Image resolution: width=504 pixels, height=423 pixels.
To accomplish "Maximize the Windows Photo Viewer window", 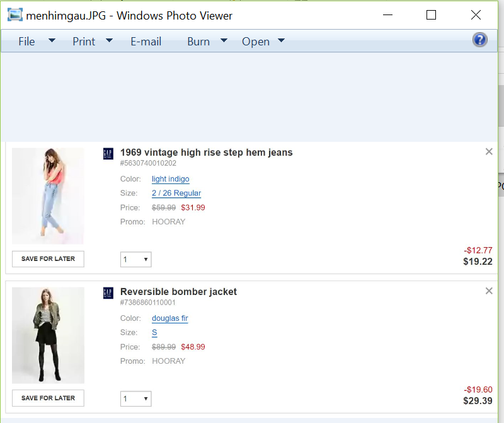I will pyautogui.click(x=431, y=14).
